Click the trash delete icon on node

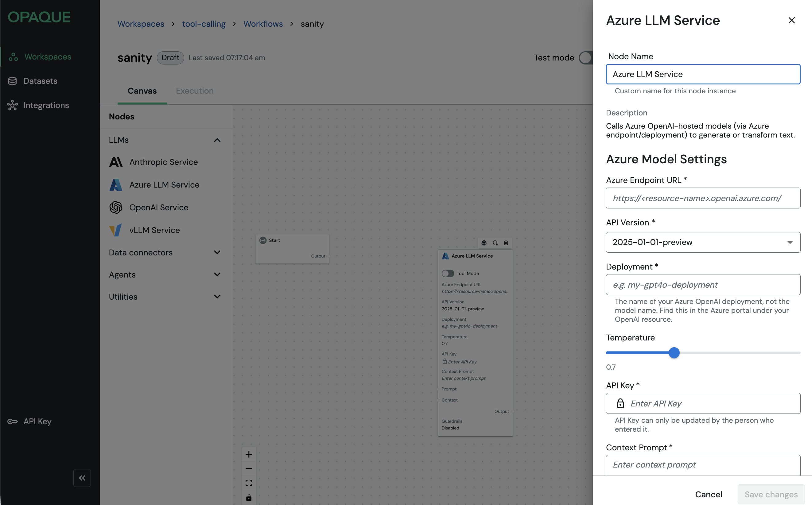(506, 243)
